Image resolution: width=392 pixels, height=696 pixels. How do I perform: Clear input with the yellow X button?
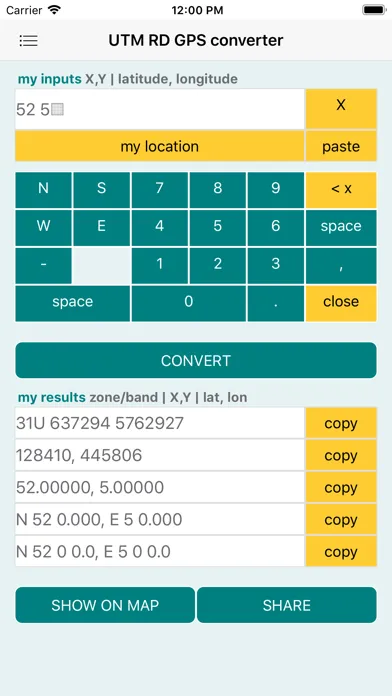tap(341, 109)
